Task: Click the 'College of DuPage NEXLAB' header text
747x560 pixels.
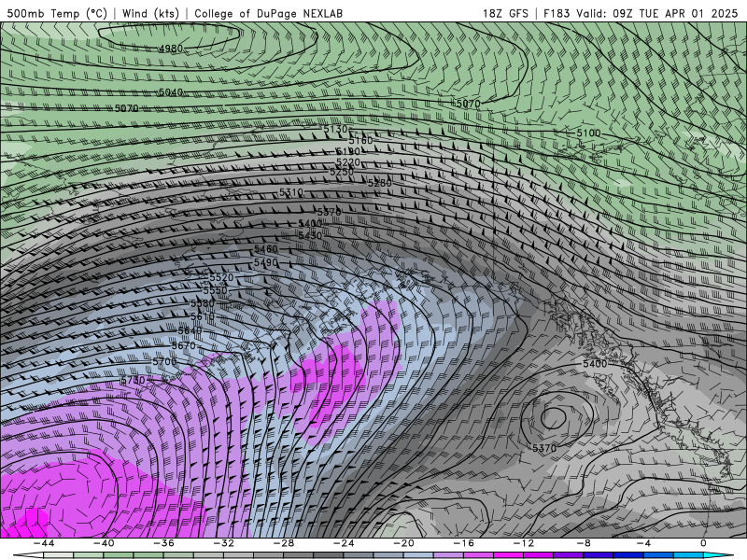Action: [x=268, y=13]
